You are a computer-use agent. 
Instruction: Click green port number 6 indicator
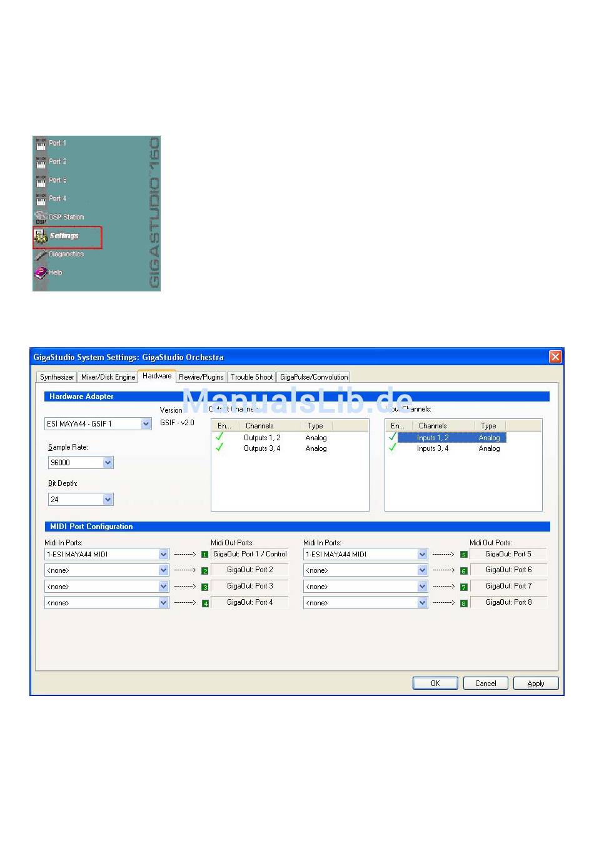pos(463,571)
